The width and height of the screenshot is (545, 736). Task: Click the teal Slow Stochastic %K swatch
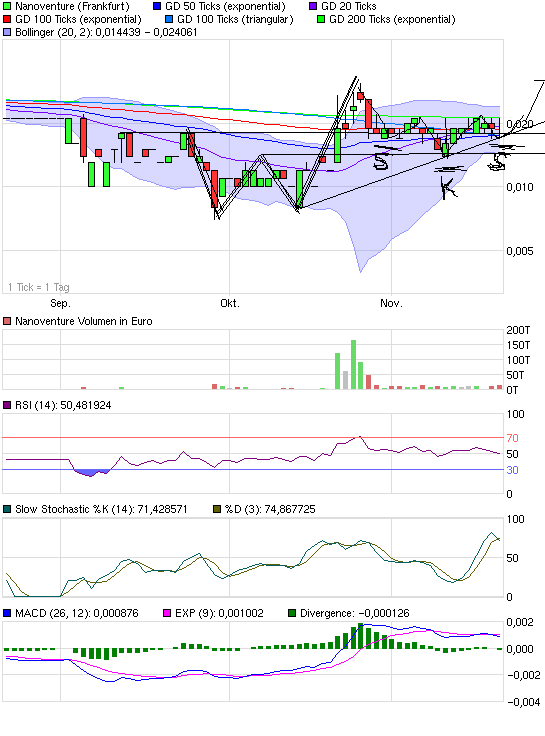(7, 509)
